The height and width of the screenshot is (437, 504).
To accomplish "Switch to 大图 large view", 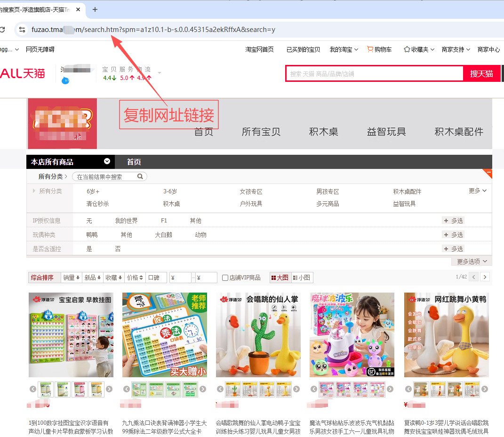I will coord(280,278).
